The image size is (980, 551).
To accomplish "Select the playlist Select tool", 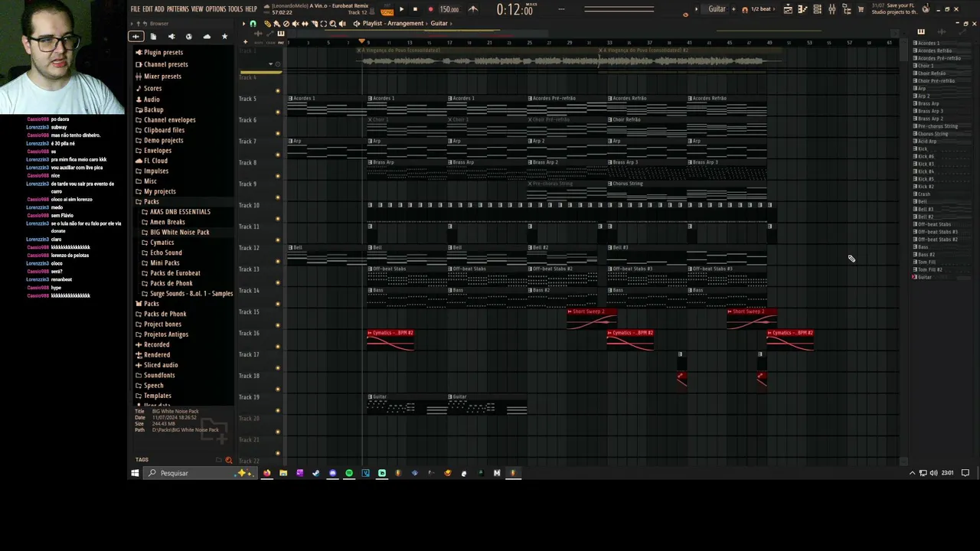I will (x=323, y=24).
